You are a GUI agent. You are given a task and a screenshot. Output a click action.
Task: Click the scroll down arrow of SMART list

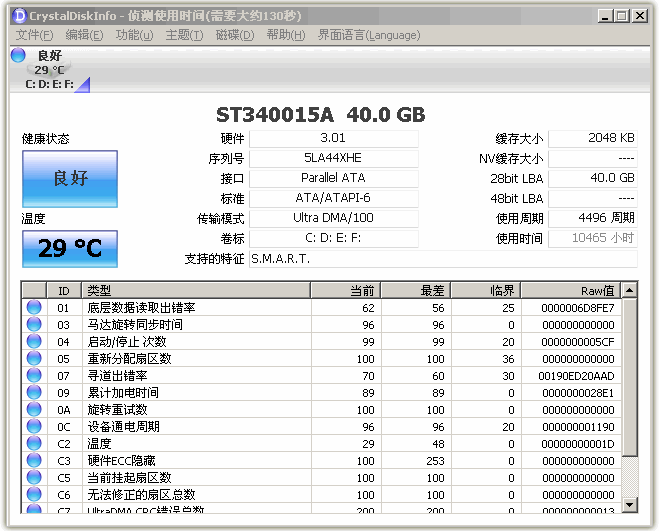click(629, 504)
